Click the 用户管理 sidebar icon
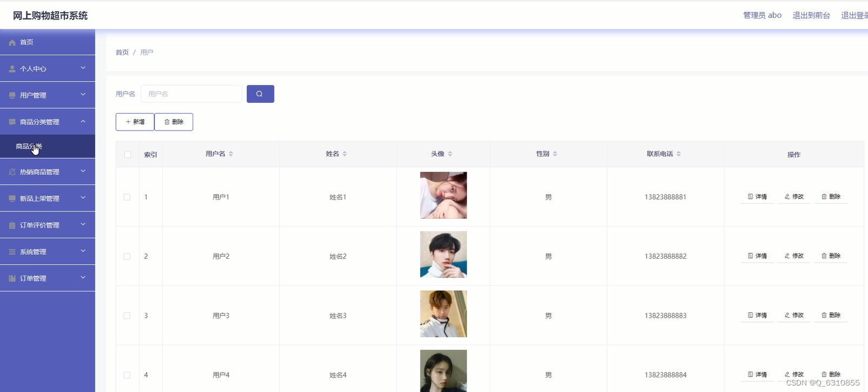 click(12, 95)
